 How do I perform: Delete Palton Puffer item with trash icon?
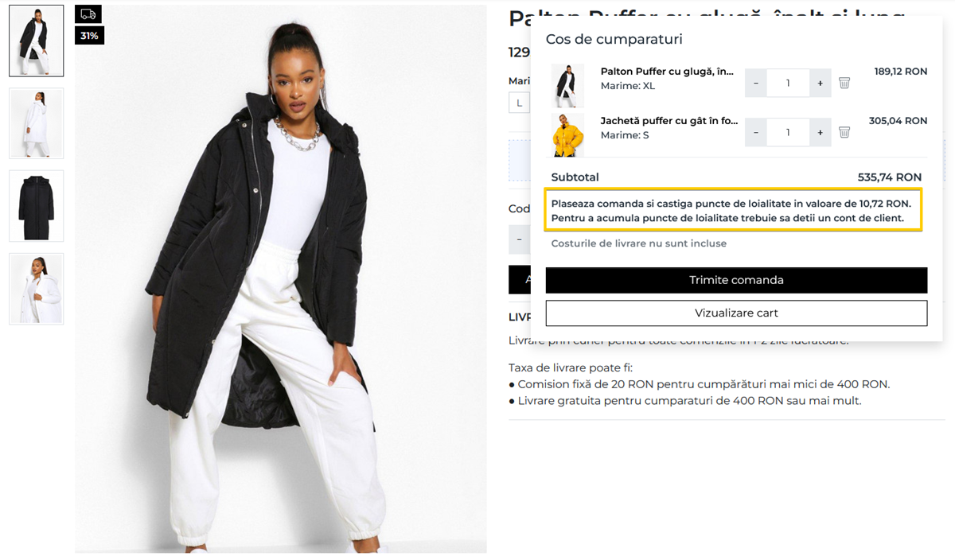844,83
